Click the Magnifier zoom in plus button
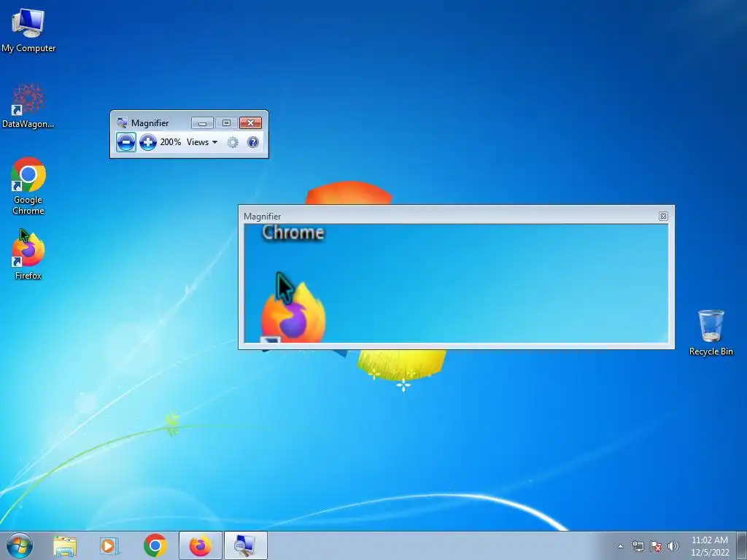This screenshot has width=747, height=560. (x=148, y=142)
